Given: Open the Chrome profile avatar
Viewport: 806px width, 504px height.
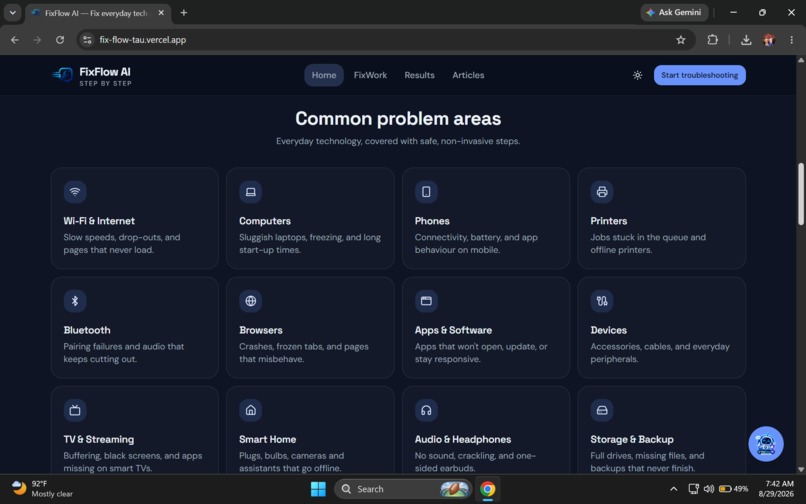Looking at the screenshot, I should 769,40.
